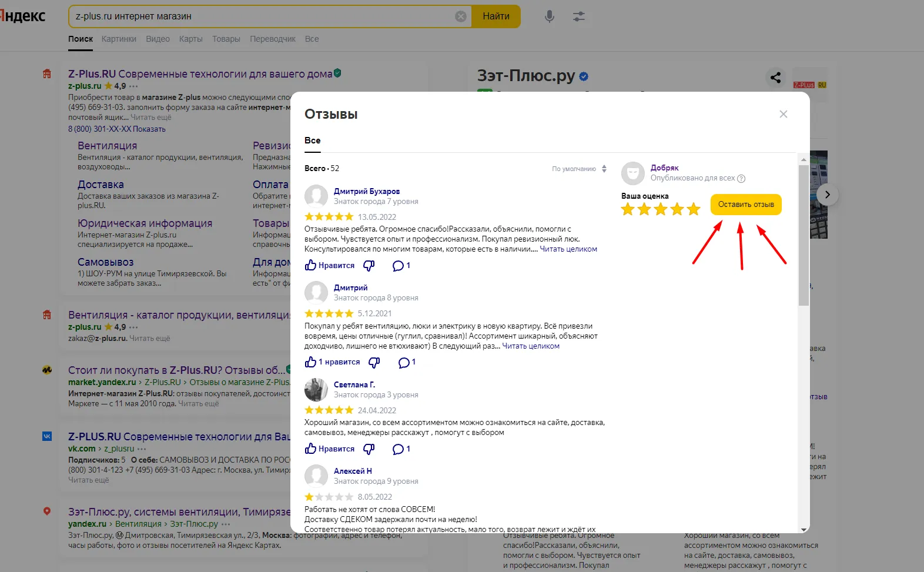Click Светлана Г. avatar photo
The image size is (924, 572).
pos(316,390)
